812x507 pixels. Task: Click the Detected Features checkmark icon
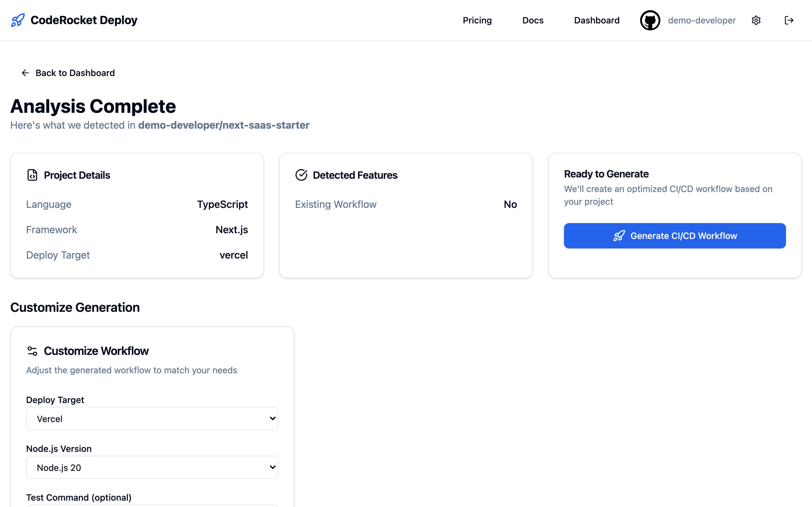pos(301,175)
